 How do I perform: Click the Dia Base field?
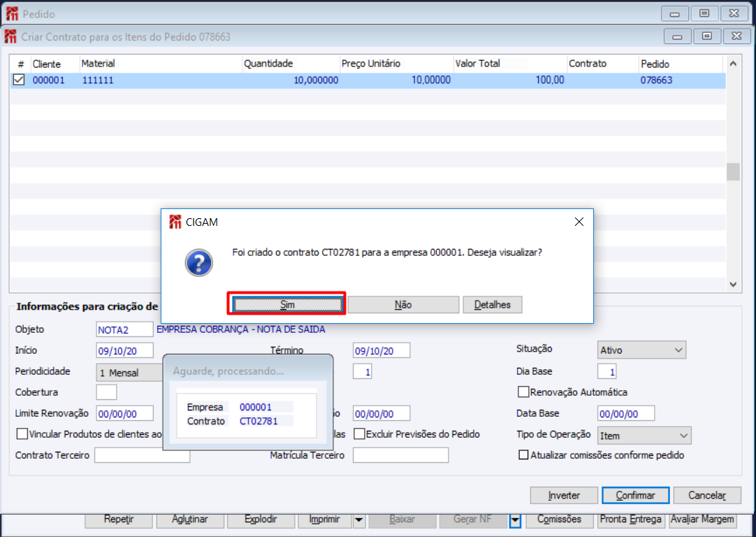click(607, 371)
